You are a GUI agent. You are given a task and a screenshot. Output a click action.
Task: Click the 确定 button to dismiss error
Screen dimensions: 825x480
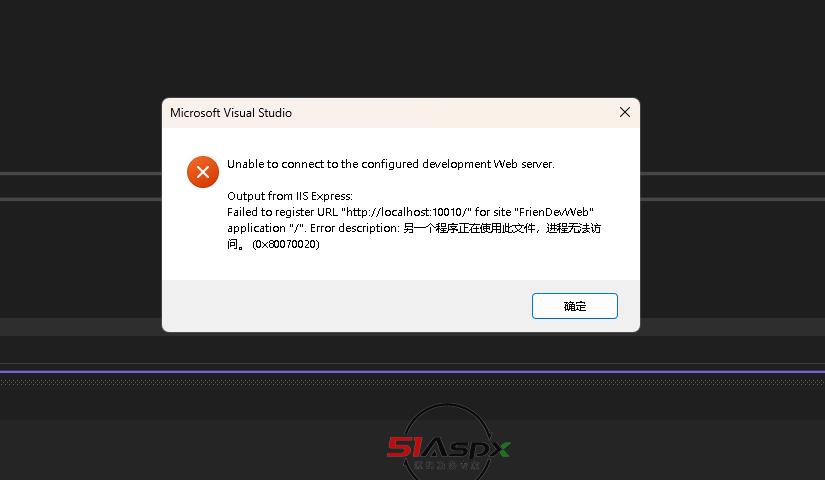point(575,306)
